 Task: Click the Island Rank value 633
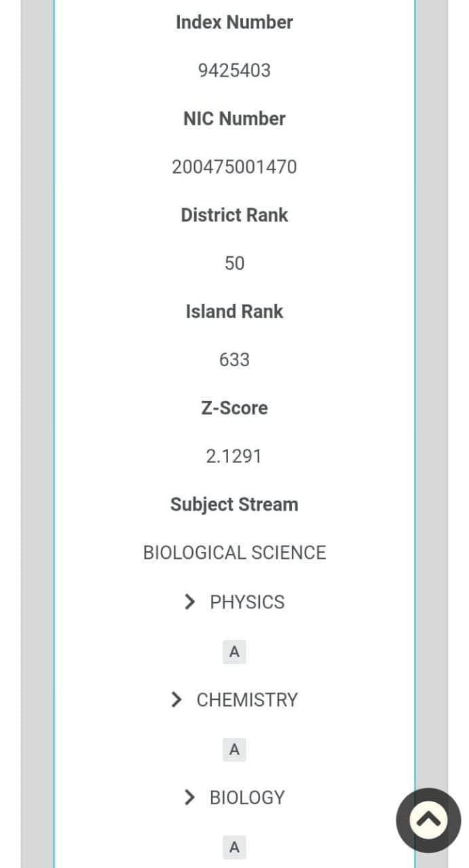click(x=234, y=359)
